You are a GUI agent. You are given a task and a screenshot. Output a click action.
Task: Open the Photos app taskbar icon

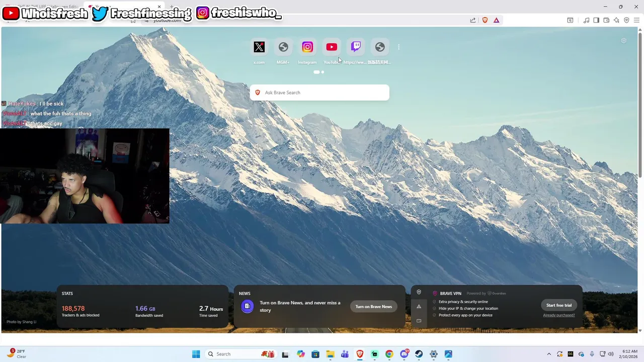(448, 354)
